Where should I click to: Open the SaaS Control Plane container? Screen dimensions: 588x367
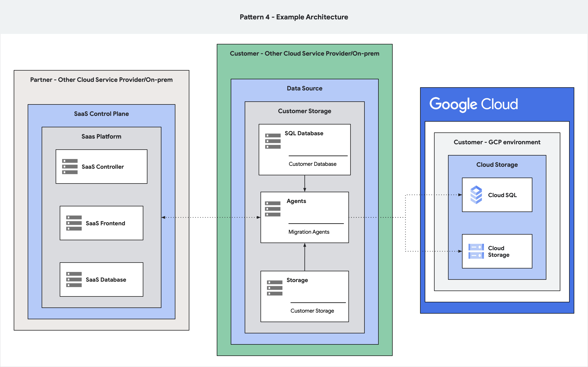pos(101,114)
